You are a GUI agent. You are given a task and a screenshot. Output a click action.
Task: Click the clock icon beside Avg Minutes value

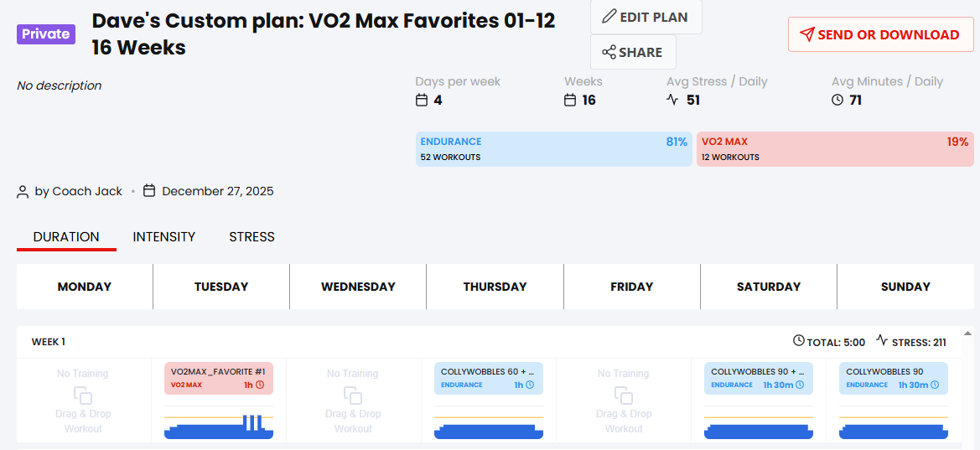coord(837,101)
